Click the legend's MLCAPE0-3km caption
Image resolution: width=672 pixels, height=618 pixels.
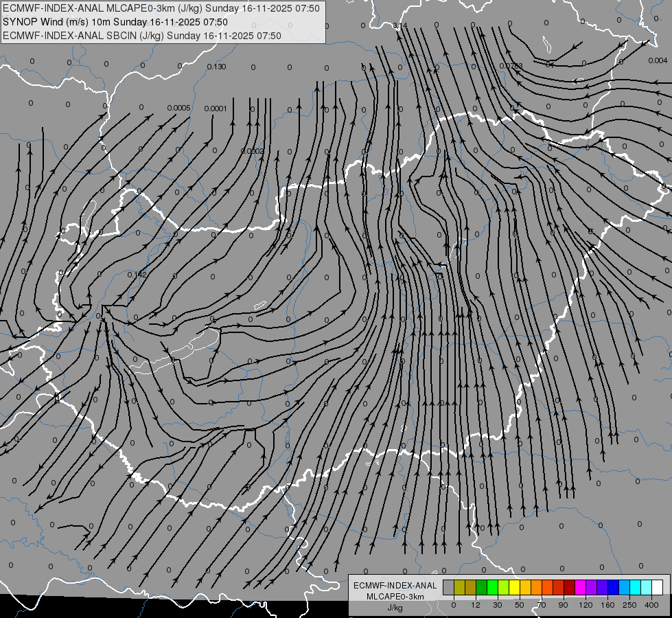(395, 597)
